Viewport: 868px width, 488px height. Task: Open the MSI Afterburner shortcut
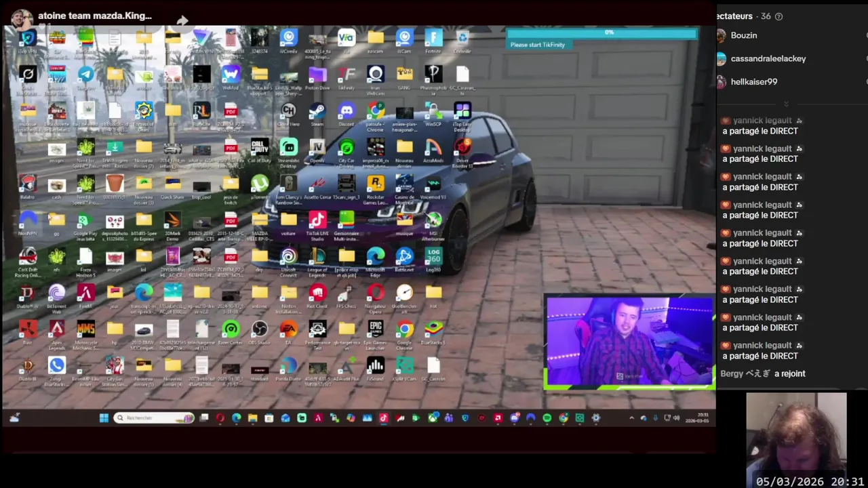(x=433, y=224)
